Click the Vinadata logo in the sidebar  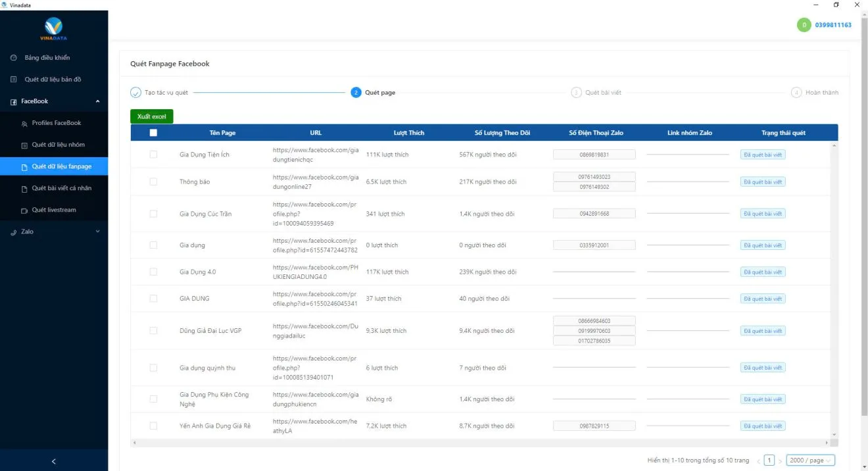(x=54, y=28)
